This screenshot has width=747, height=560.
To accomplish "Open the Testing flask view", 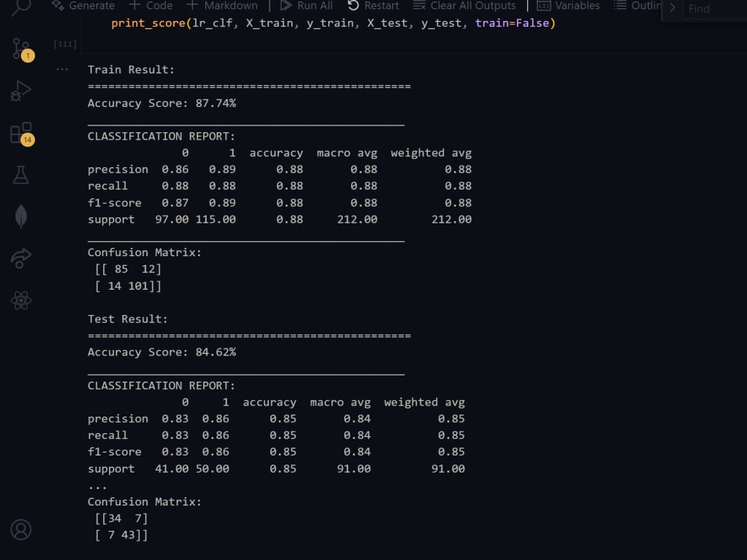I will (20, 175).
